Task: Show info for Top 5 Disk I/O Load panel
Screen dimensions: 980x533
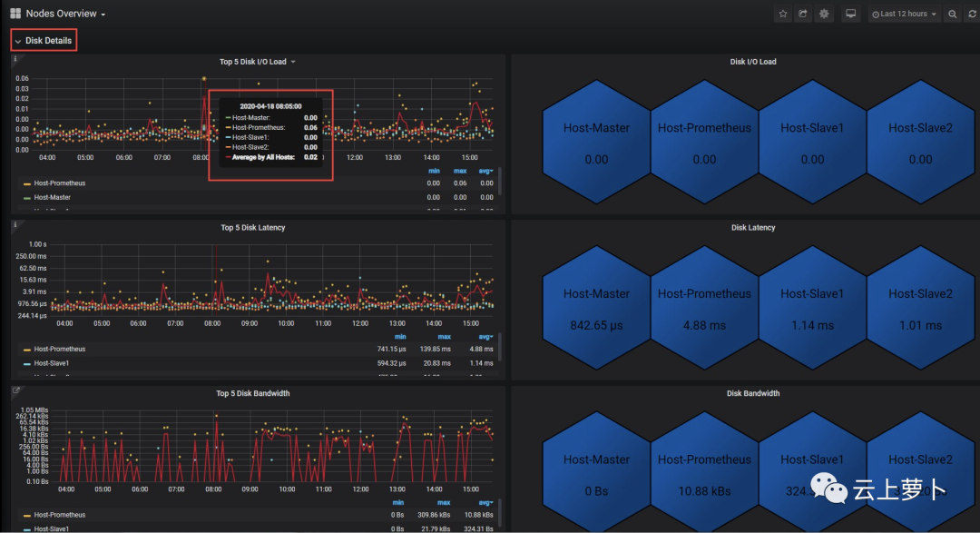Action: pyautogui.click(x=15, y=59)
